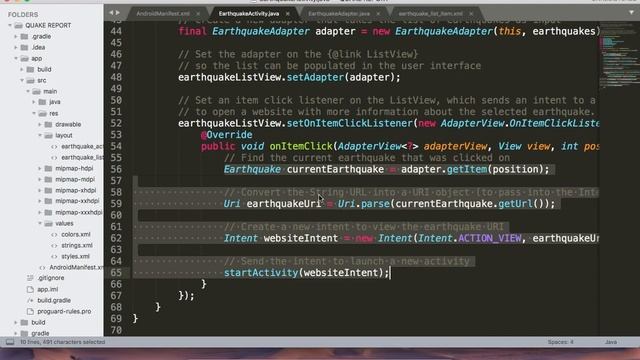Image resolution: width=640 pixels, height=360 pixels.
Task: Click the minimap code overview
Action: (619, 57)
